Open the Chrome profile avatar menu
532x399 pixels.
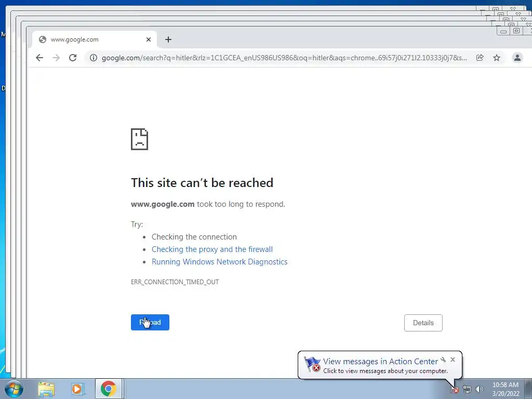(517, 58)
